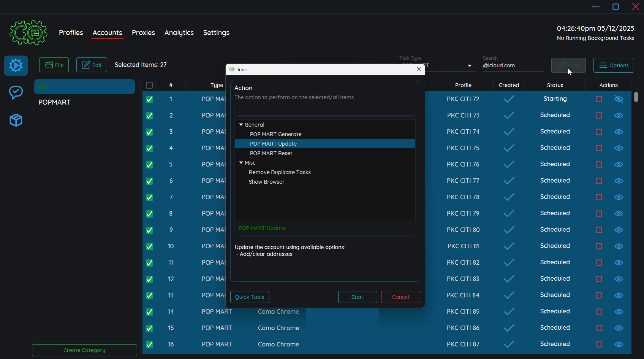Viewport: 644px width, 359px height.
Task: Click the stop square for PKC CITI 78
Action: tap(599, 197)
